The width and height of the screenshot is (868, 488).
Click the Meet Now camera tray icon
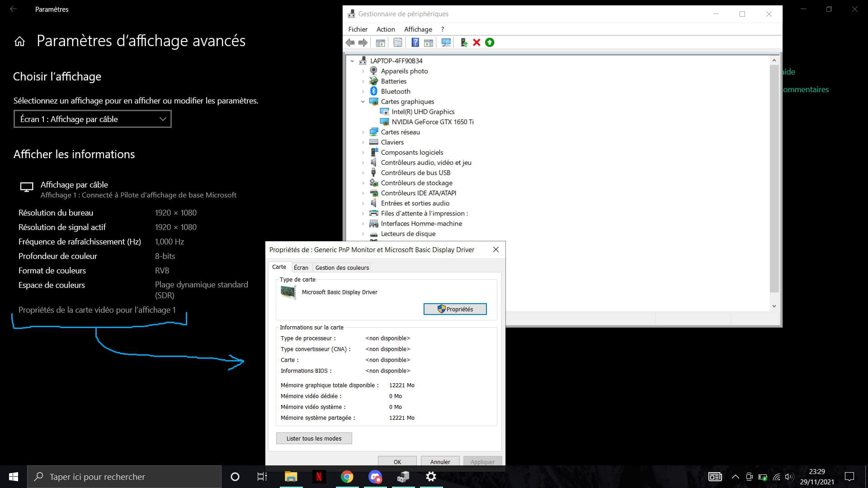coord(749,477)
